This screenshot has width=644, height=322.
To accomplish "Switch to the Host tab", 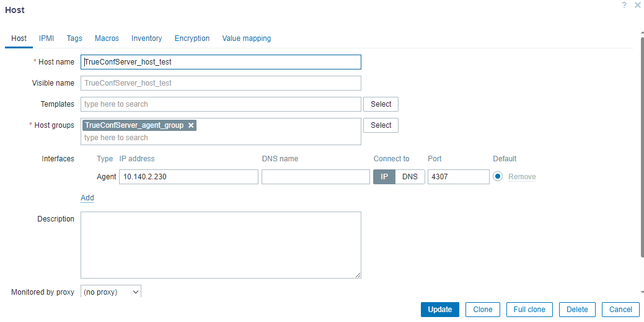I will (19, 38).
